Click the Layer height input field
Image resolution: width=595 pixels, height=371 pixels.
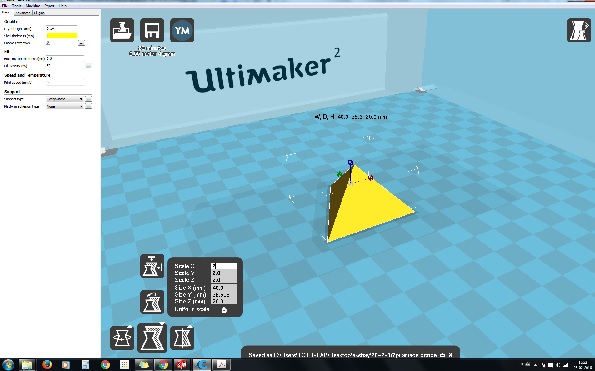coord(61,28)
